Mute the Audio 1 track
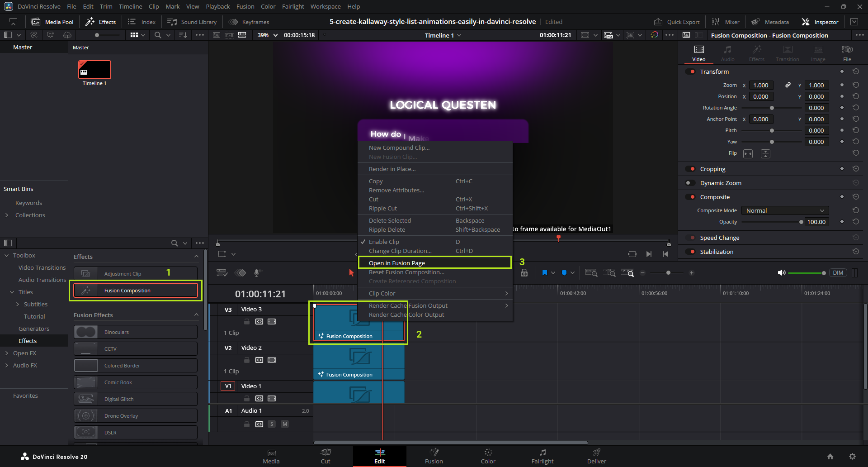The height and width of the screenshot is (467, 868). [x=285, y=424]
